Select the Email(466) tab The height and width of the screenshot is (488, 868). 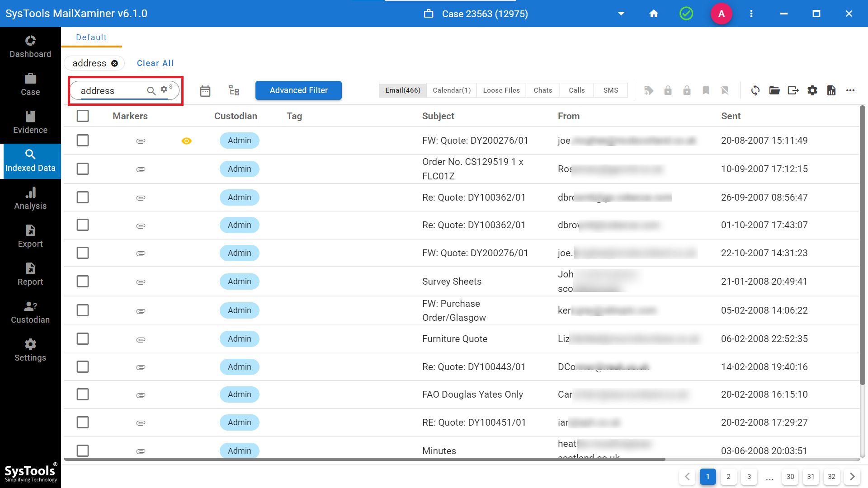402,90
